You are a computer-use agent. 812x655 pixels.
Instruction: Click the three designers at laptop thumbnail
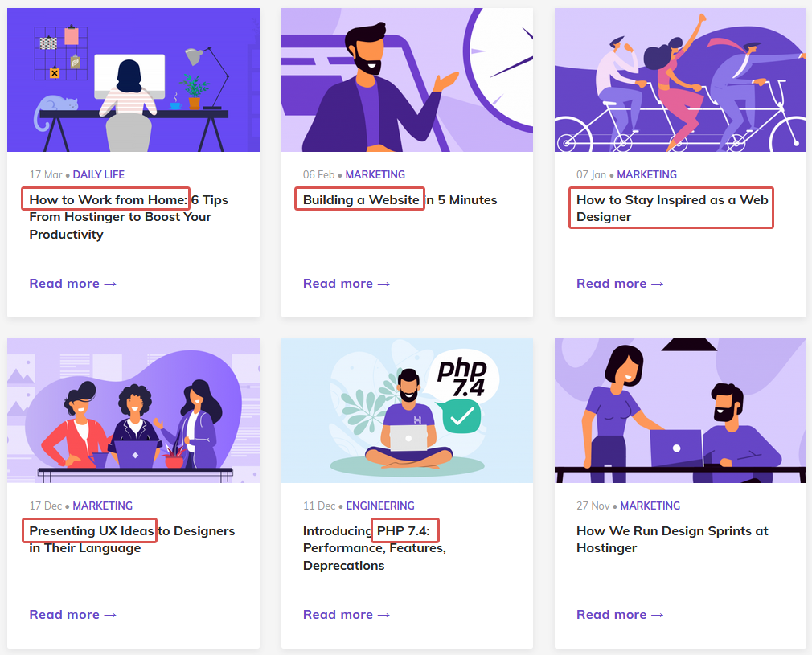point(133,410)
